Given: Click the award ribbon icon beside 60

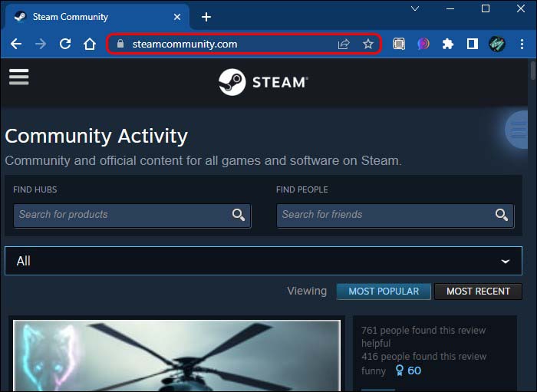Looking at the screenshot, I should [400, 371].
